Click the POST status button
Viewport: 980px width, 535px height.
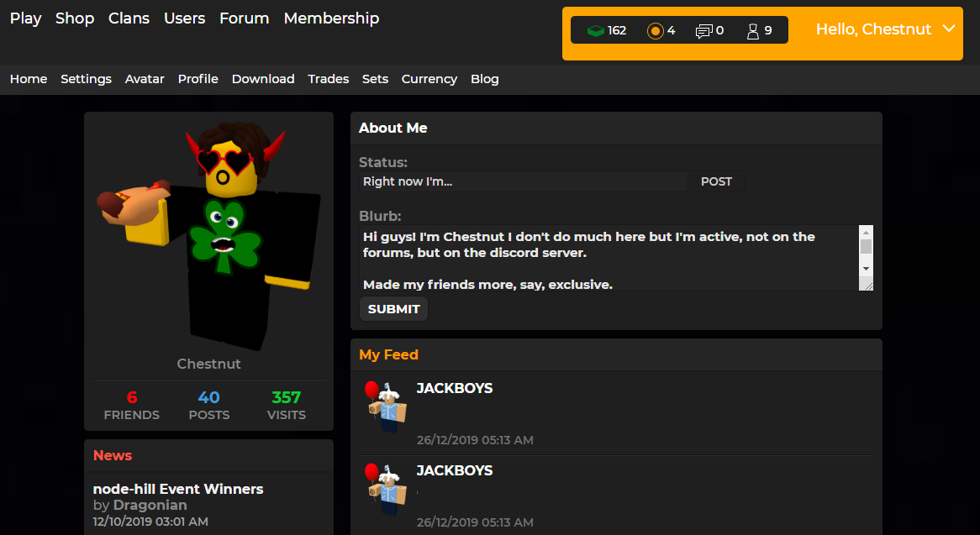tap(716, 181)
